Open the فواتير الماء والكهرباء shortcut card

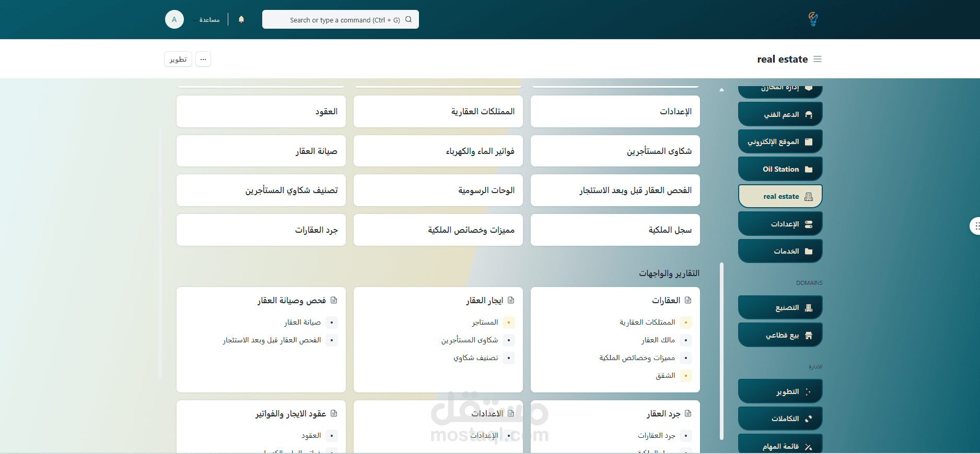(x=438, y=151)
